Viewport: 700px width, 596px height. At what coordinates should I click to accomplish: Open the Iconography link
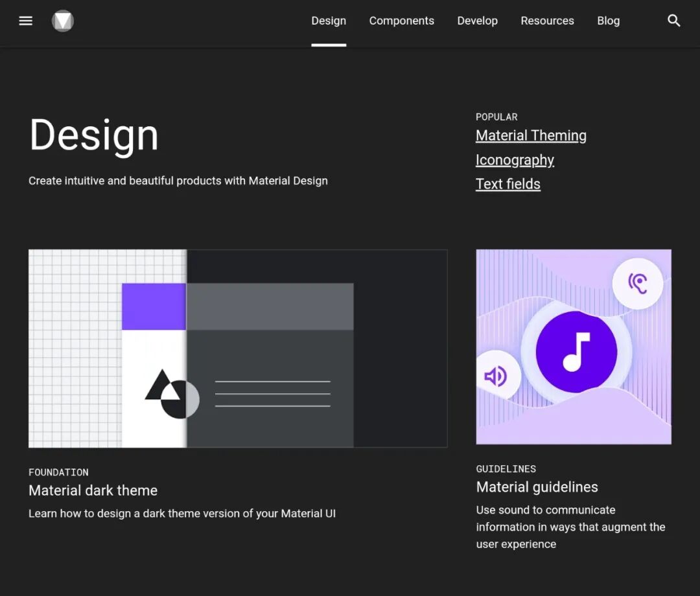tap(515, 160)
